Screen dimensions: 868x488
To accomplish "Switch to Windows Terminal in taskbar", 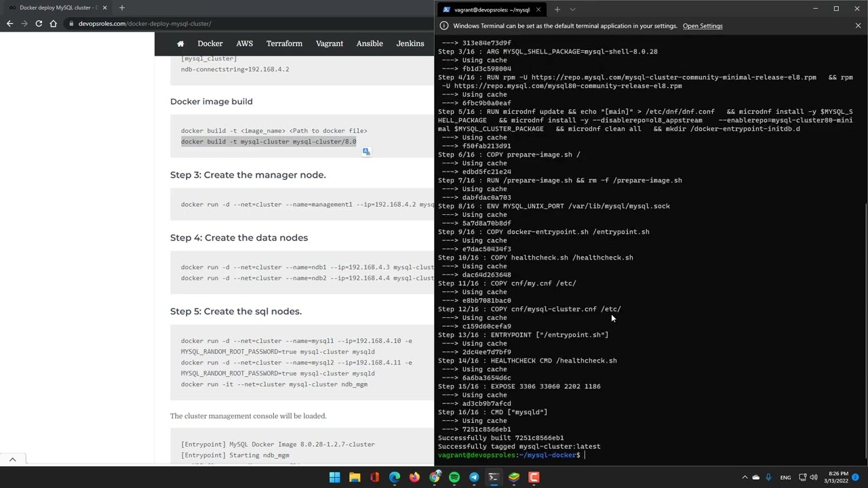I will pos(494,477).
